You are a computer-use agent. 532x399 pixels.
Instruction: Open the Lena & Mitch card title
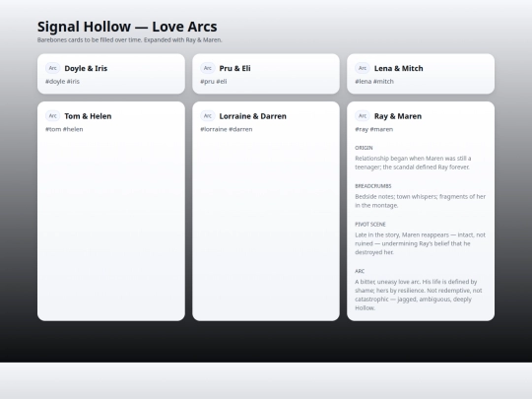pos(399,68)
